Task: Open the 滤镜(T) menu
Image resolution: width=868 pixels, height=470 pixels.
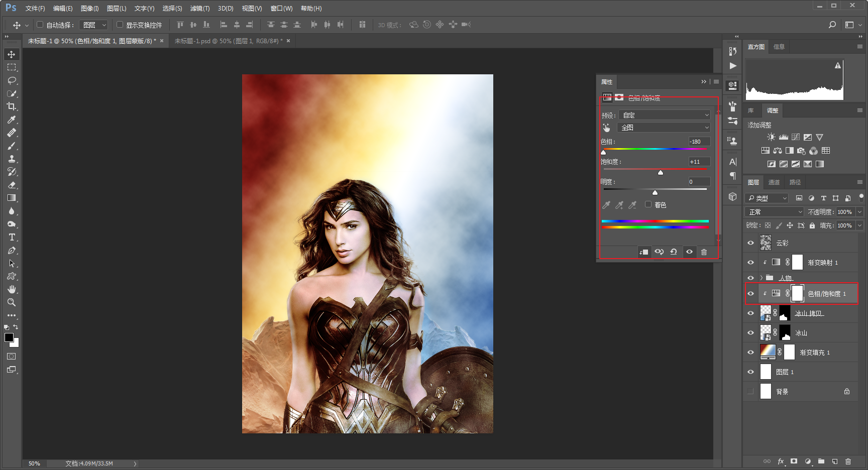Action: point(200,9)
